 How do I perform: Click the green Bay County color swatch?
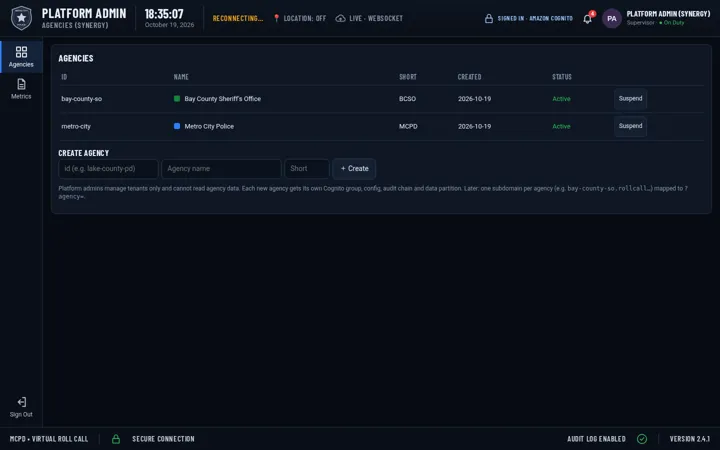(177, 99)
